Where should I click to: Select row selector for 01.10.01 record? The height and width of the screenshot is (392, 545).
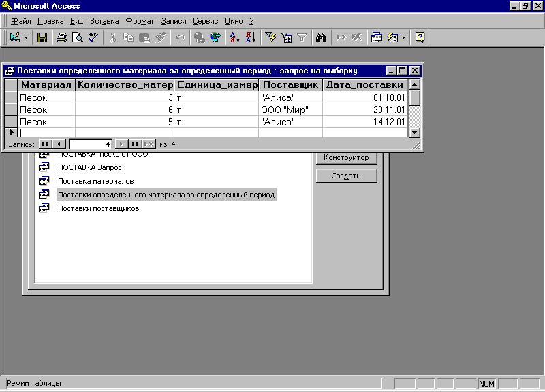pyautogui.click(x=11, y=97)
